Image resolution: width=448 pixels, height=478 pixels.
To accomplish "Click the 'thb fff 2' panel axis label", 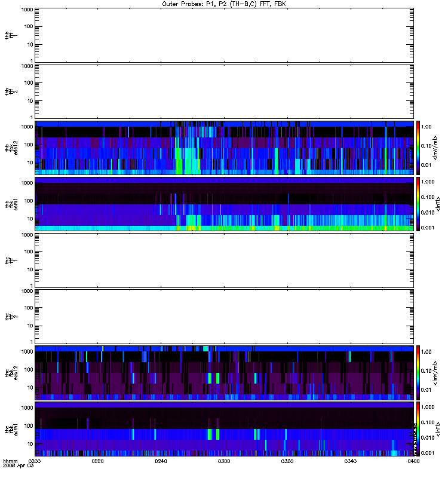I will (x=11, y=91).
